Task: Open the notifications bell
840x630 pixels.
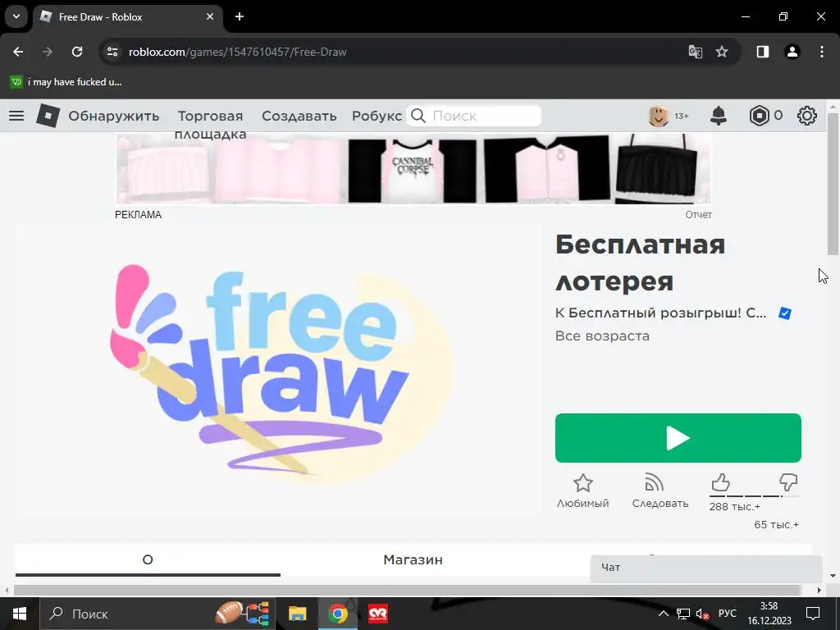Action: click(x=719, y=116)
